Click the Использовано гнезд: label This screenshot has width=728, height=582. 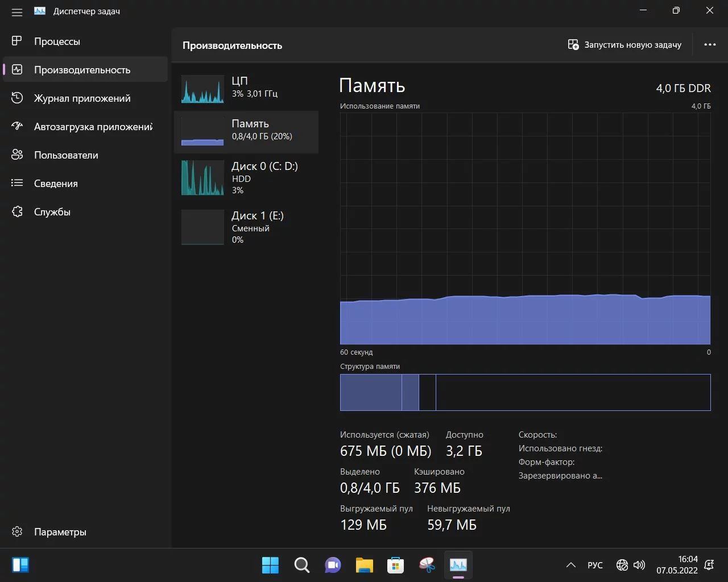tap(560, 448)
